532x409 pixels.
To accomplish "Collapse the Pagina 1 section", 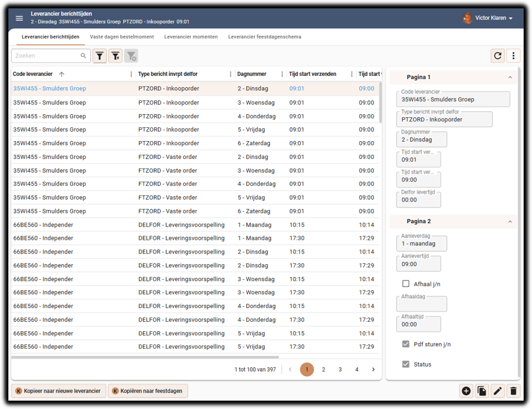I will coord(510,77).
